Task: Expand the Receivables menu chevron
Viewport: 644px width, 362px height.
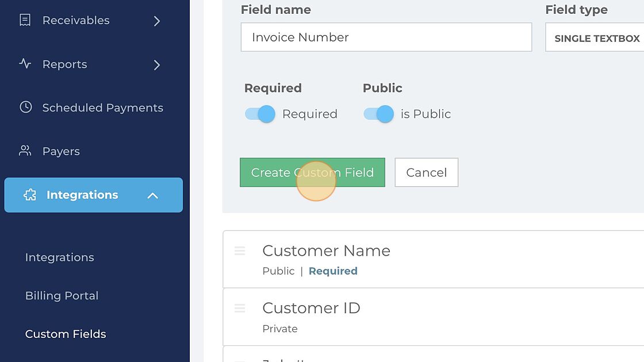Action: click(157, 21)
